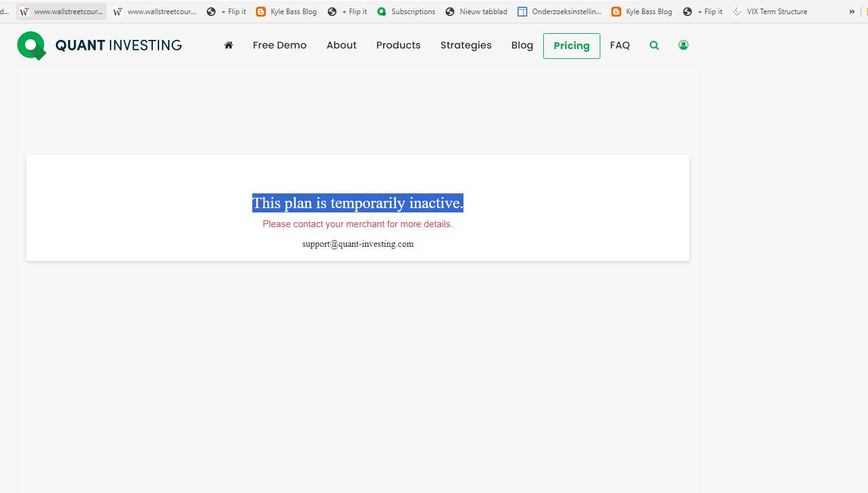This screenshot has height=493, width=868.
Task: Open the FAQ menu item
Action: (x=620, y=45)
